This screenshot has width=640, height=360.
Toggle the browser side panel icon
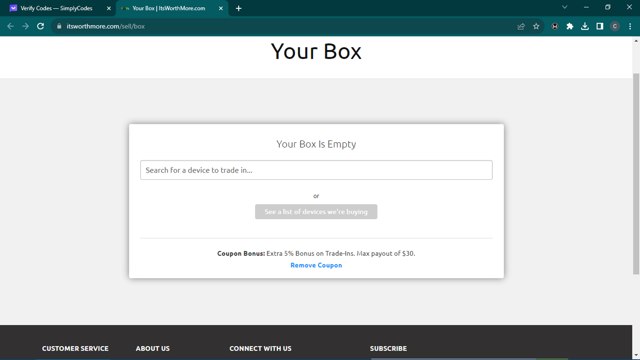600,27
